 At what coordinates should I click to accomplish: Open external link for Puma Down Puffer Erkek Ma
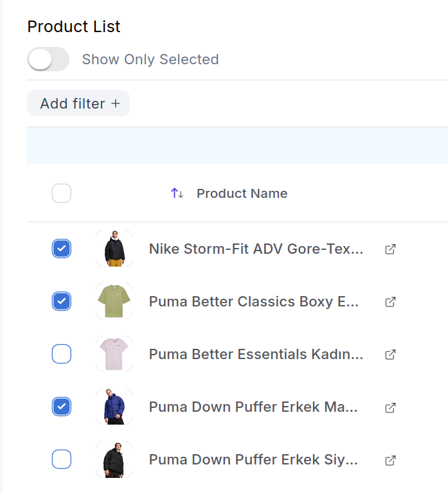tap(390, 408)
